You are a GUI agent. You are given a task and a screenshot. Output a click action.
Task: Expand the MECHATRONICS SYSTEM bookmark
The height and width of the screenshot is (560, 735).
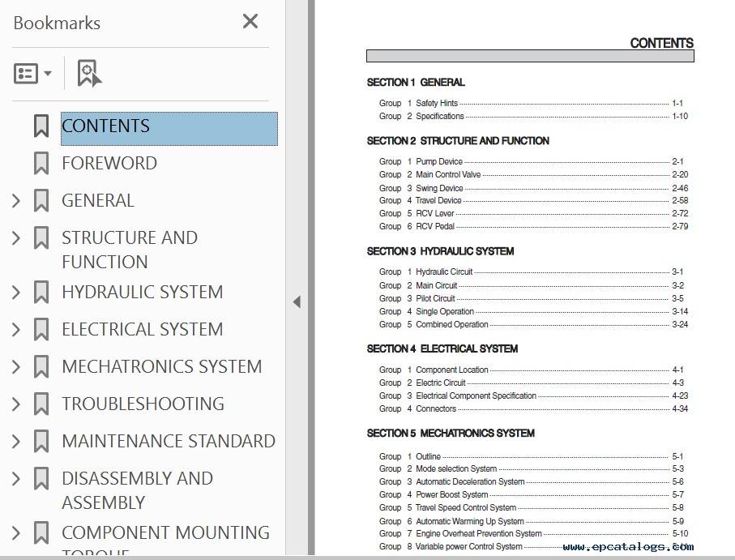point(16,366)
